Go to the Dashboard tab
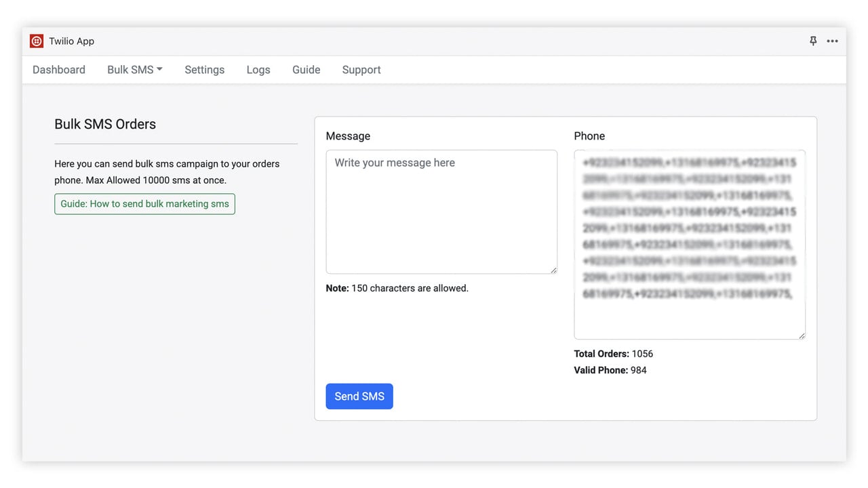Screen dimensions: 868x488 (x=59, y=70)
